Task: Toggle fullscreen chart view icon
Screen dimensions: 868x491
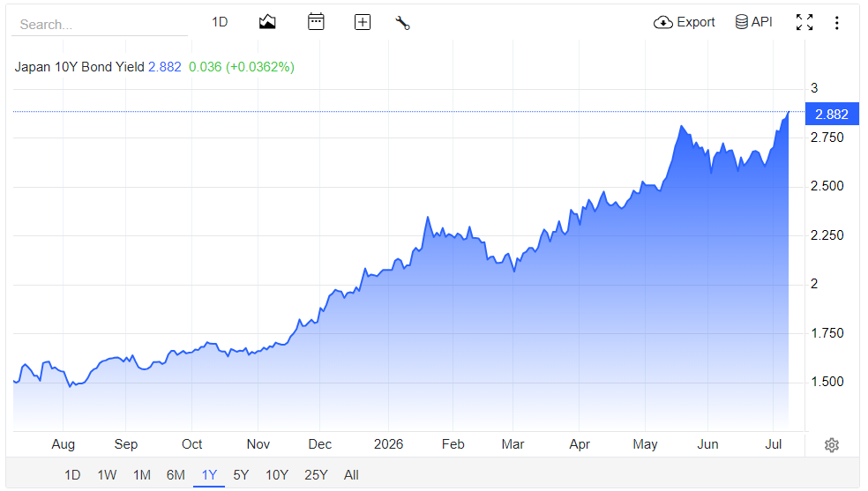Action: [x=804, y=22]
